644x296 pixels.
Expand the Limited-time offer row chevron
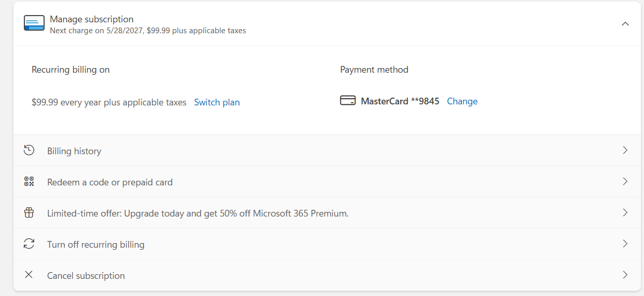[x=625, y=212]
